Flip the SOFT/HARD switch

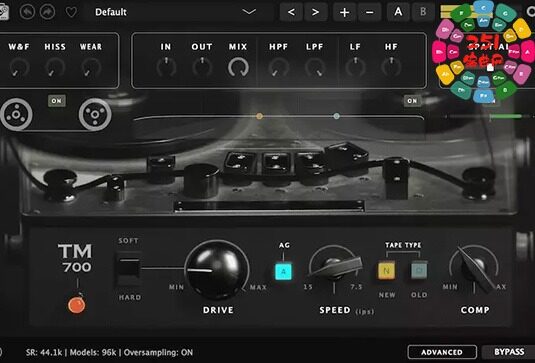[x=129, y=268]
